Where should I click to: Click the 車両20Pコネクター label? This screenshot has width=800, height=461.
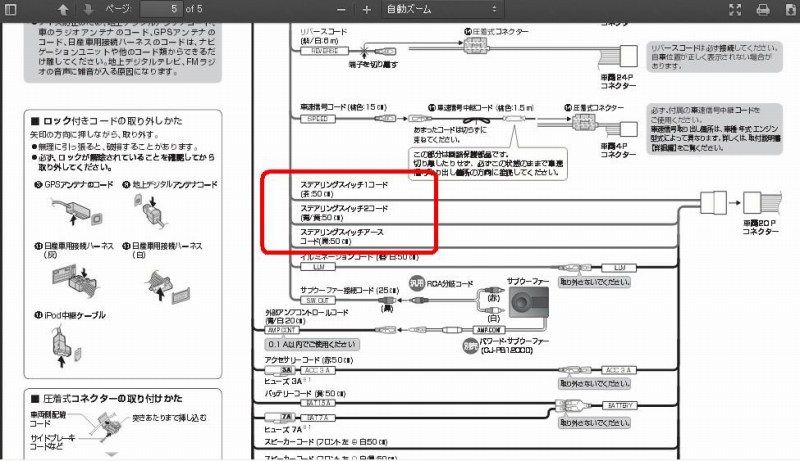pyautogui.click(x=760, y=227)
